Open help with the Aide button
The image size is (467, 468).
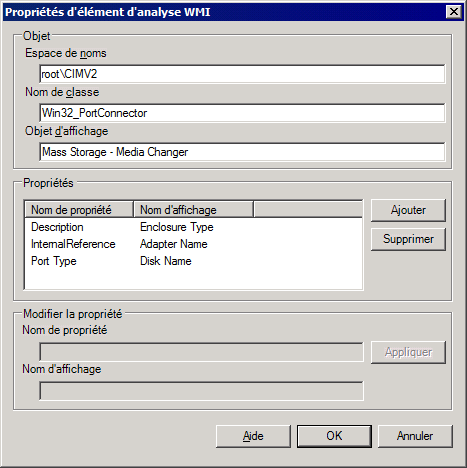point(253,436)
